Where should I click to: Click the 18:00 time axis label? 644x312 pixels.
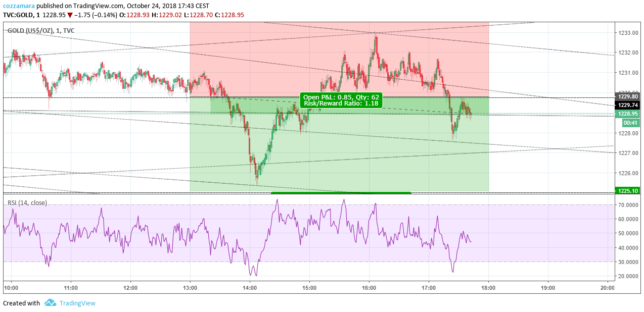(x=488, y=288)
